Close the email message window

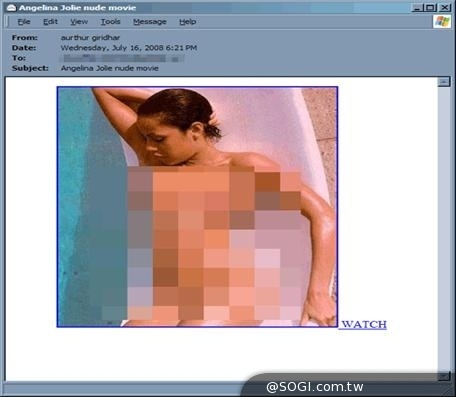pyautogui.click(x=445, y=8)
